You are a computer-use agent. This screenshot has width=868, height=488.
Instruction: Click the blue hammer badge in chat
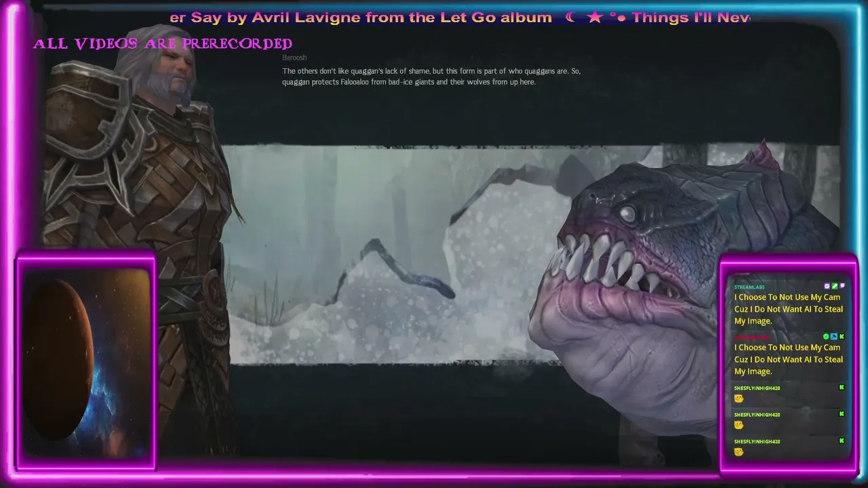834,336
